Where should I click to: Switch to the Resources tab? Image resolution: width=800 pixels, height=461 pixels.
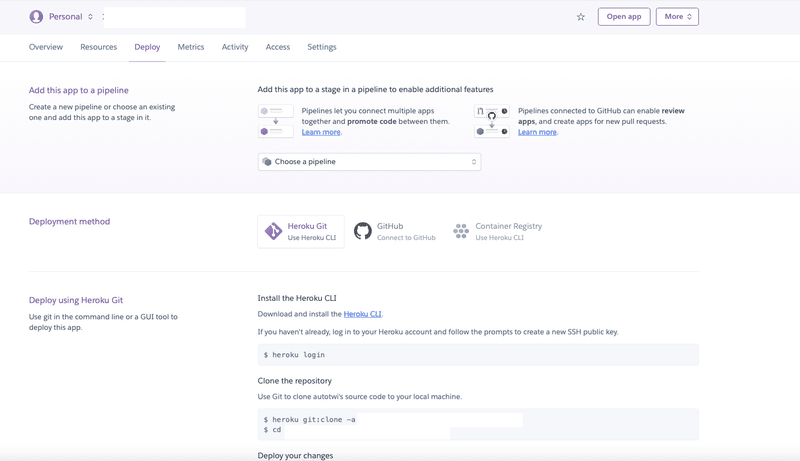tap(98, 47)
